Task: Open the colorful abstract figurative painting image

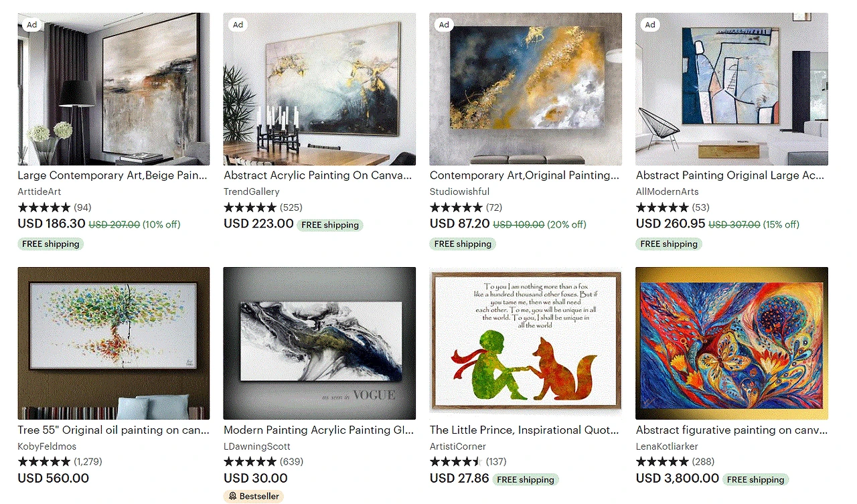Action: click(x=732, y=343)
